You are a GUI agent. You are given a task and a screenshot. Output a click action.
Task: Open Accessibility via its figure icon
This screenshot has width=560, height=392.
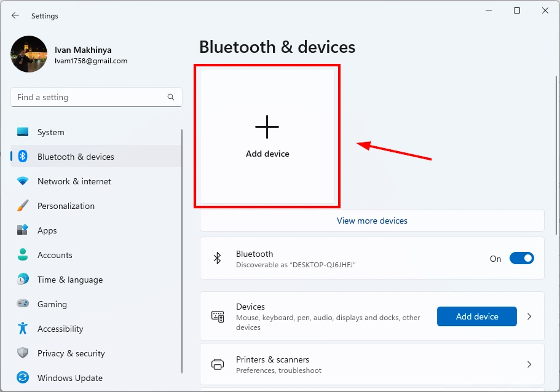(23, 328)
